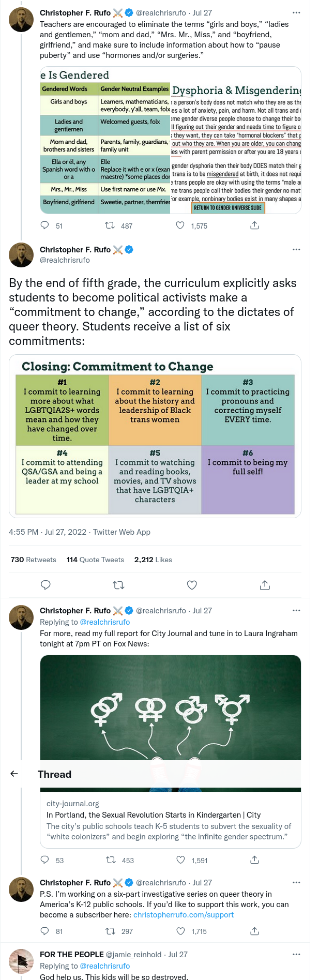
Task: Retweet the subscriber tweet showing 297 retweets
Action: tap(110, 931)
